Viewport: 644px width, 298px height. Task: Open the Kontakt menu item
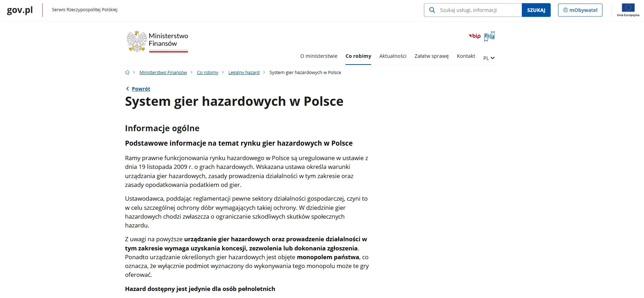coord(466,56)
